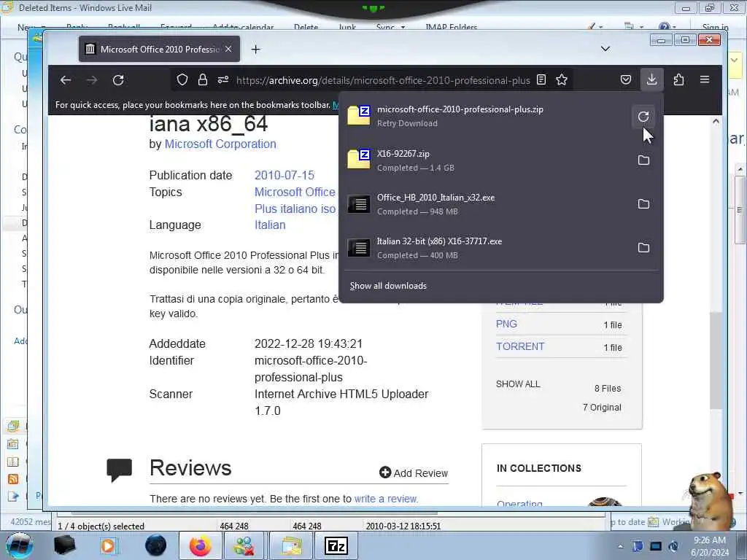The width and height of the screenshot is (747, 560).
Task: Open the Microsoft Corporation author link
Action: [x=220, y=144]
